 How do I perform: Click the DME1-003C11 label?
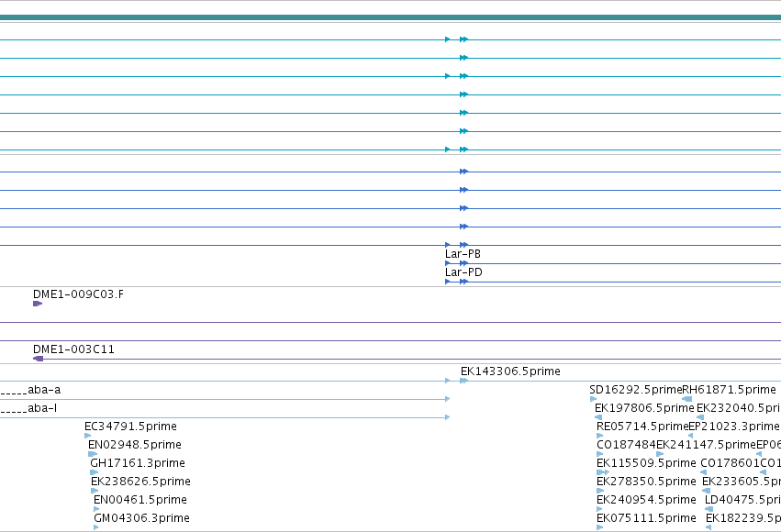coord(73,349)
